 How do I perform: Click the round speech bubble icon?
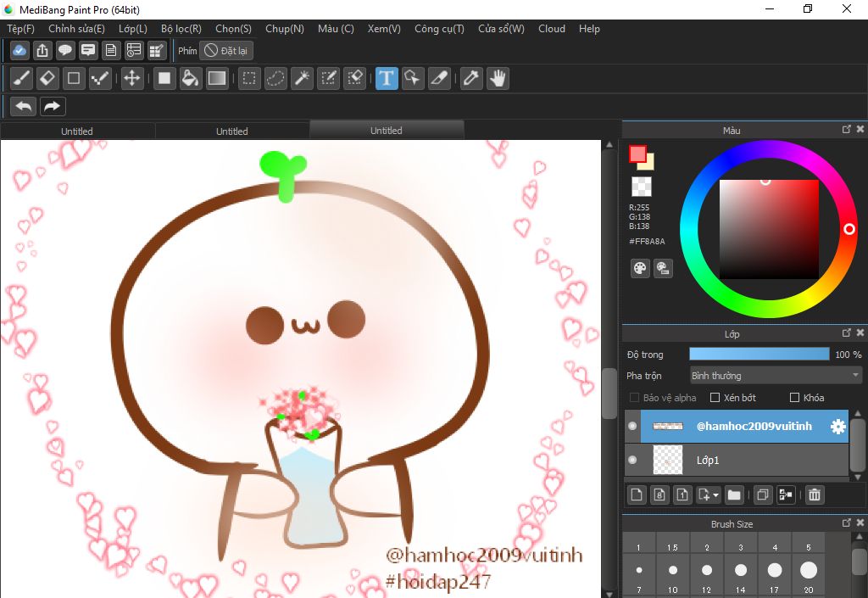coord(64,50)
